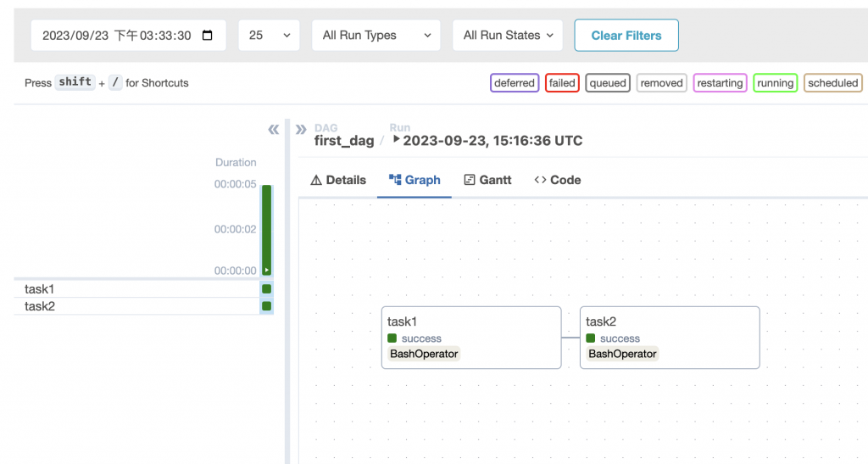The height and width of the screenshot is (464, 868).
Task: Click the Clear Filters button
Action: click(x=626, y=36)
